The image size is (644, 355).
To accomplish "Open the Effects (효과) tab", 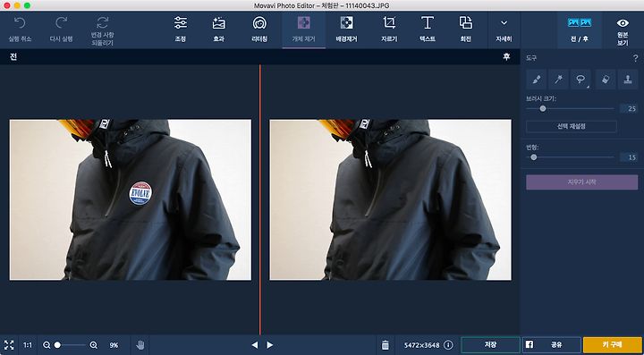I will pyautogui.click(x=218, y=29).
